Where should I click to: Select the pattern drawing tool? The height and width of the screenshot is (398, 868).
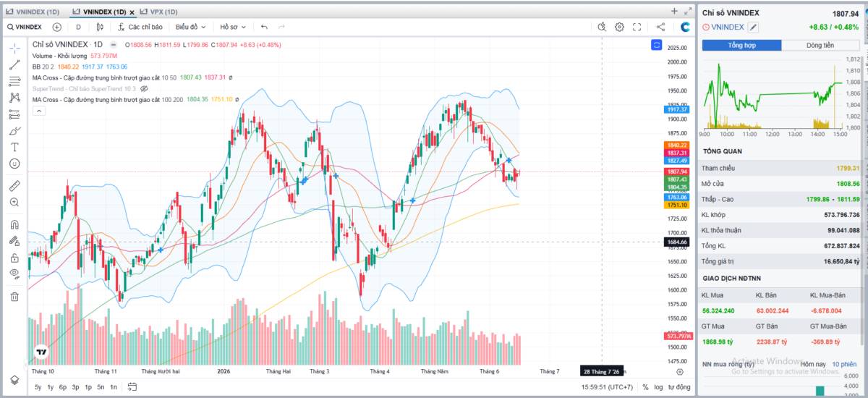(x=14, y=98)
